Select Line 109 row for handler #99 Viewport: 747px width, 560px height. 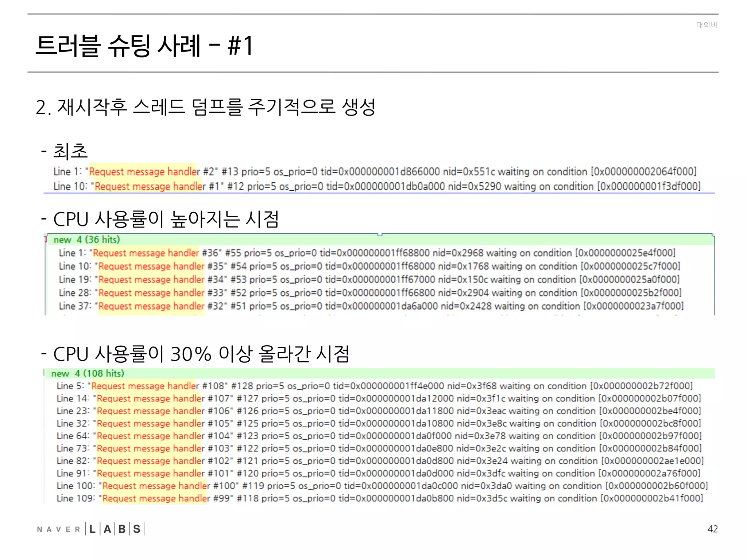380,498
